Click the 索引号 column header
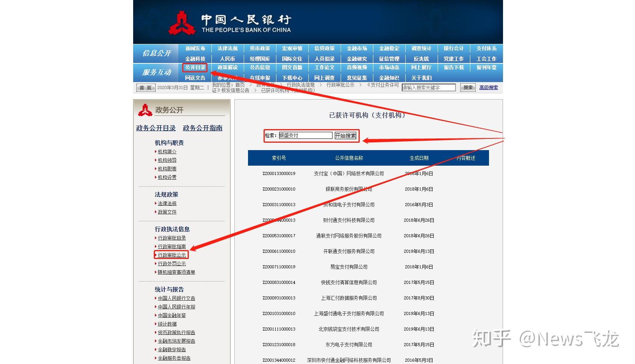The height and width of the screenshot is (364, 635). (279, 158)
